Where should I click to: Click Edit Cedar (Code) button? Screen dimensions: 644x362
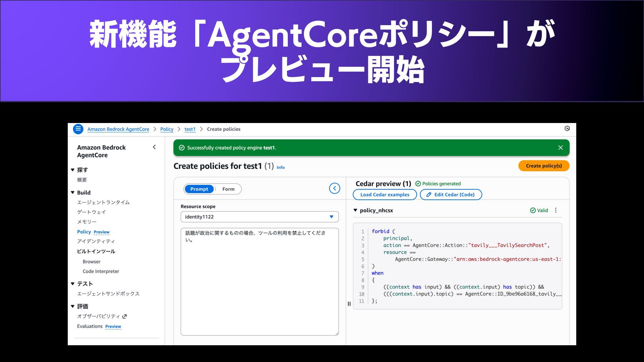pyautogui.click(x=450, y=195)
